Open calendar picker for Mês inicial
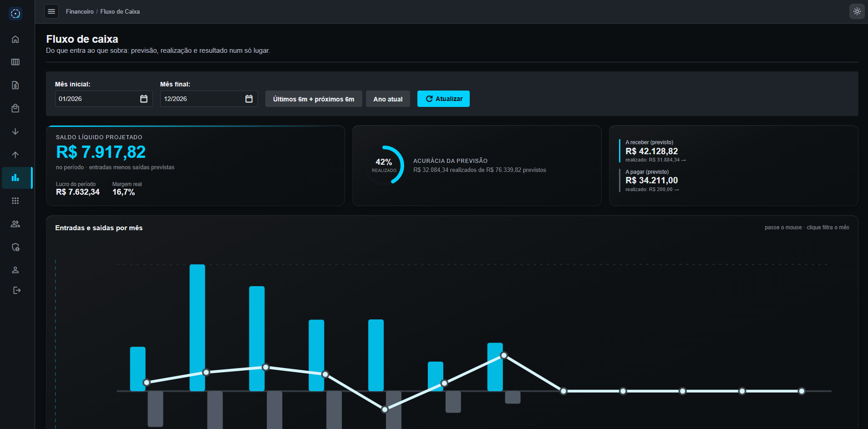Screen dimensions: 868x429 tap(144, 99)
